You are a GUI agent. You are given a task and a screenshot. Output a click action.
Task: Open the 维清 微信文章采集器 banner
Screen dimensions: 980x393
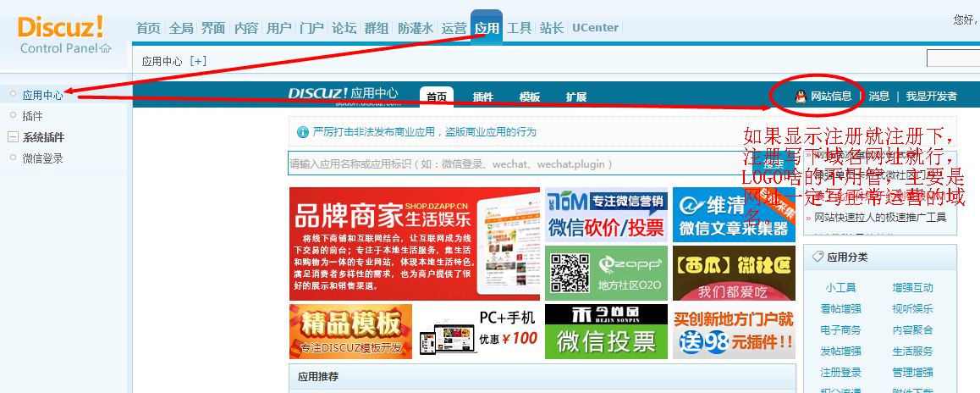(734, 214)
